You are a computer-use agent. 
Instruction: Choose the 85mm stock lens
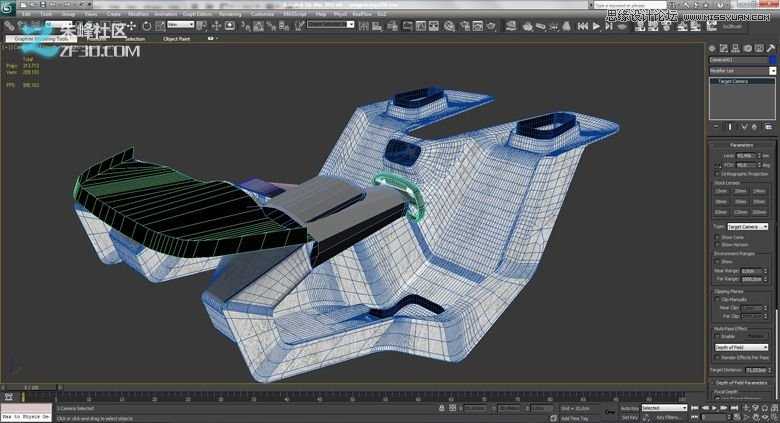point(721,212)
